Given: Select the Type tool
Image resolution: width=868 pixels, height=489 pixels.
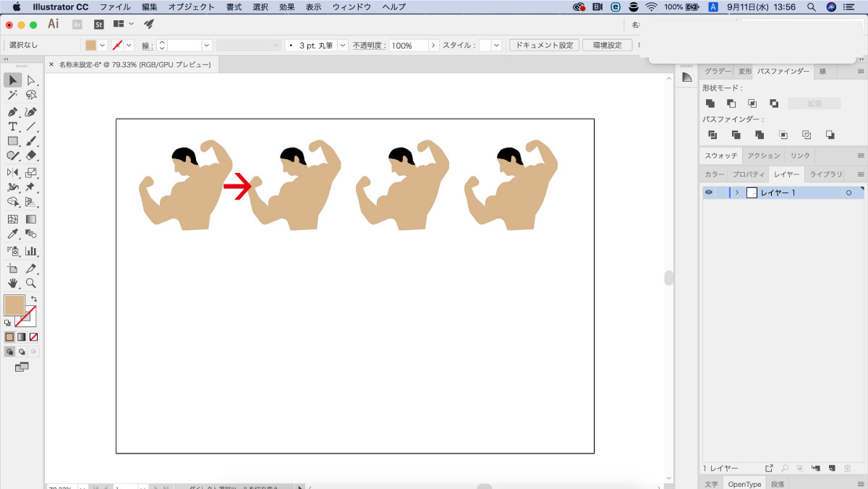Looking at the screenshot, I should tap(13, 127).
